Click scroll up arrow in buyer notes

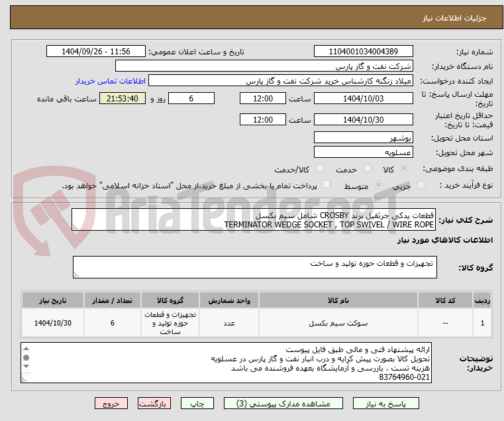(x=26, y=349)
